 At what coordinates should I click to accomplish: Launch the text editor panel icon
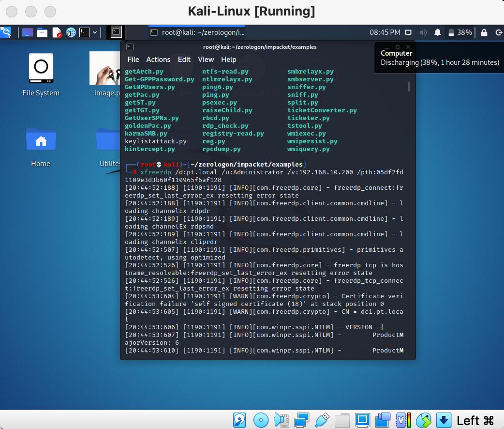[57, 32]
